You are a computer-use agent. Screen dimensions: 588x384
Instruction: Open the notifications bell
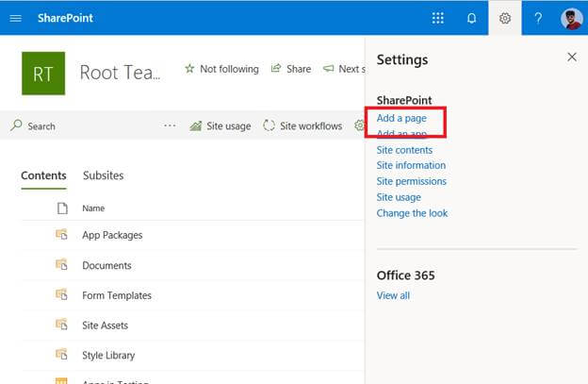[471, 18]
